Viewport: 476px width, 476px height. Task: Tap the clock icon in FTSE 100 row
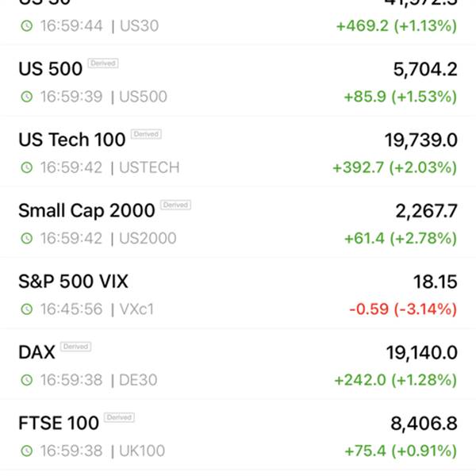(27, 451)
